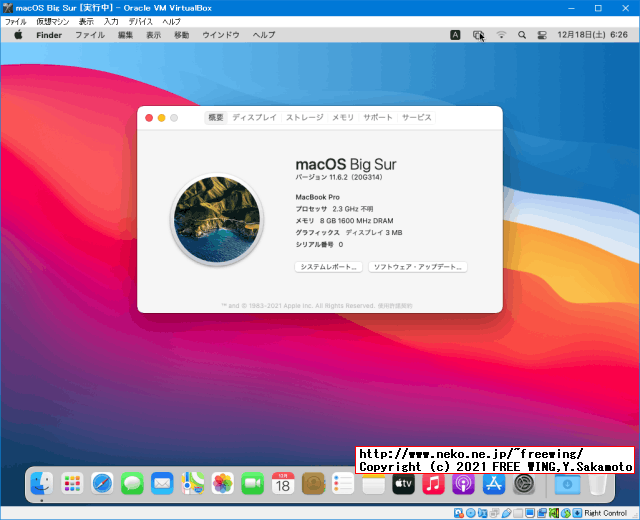Click VirtualBox keyboard capture arrow icon
The image size is (640, 520).
tap(577, 513)
